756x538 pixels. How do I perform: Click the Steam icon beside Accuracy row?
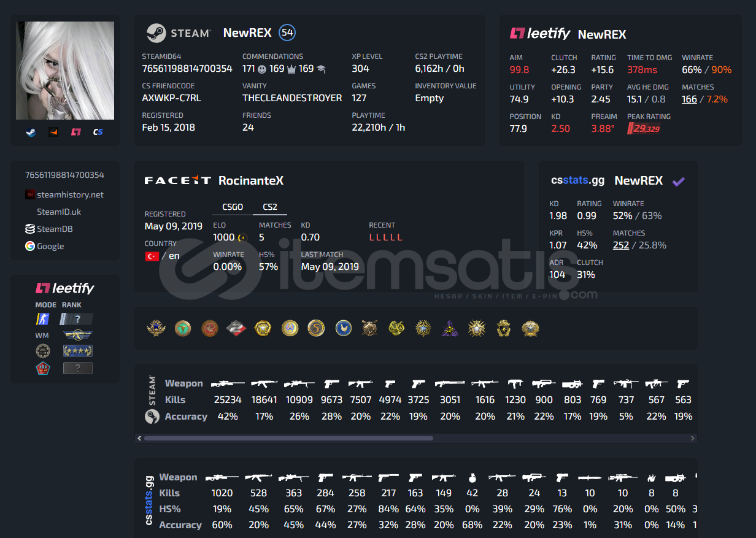pos(152,417)
